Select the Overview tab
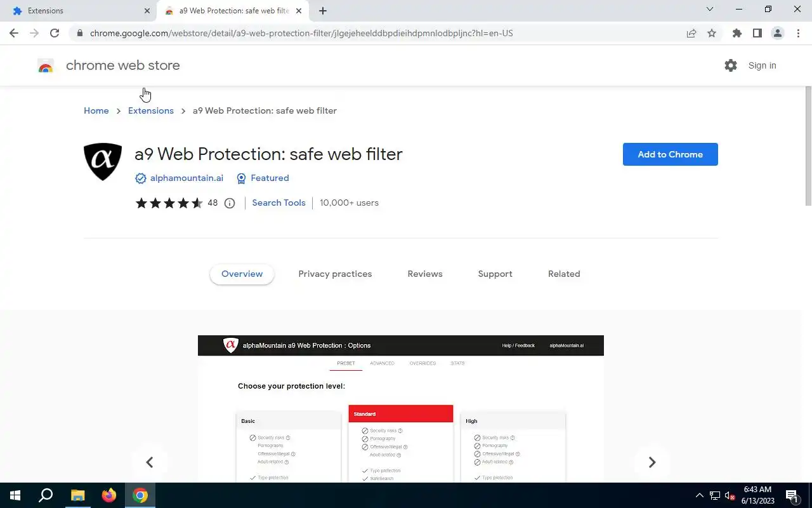The height and width of the screenshot is (508, 812). pos(242,274)
